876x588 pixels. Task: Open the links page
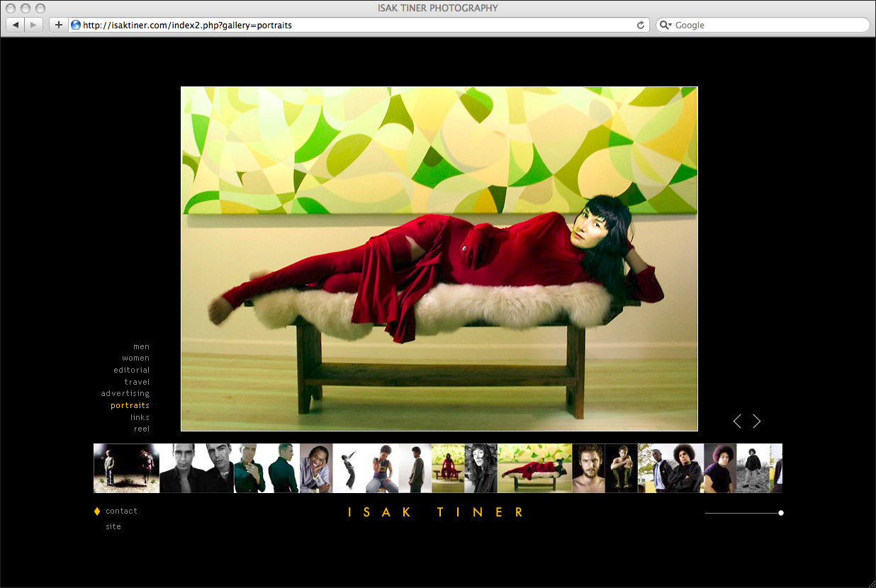(140, 417)
